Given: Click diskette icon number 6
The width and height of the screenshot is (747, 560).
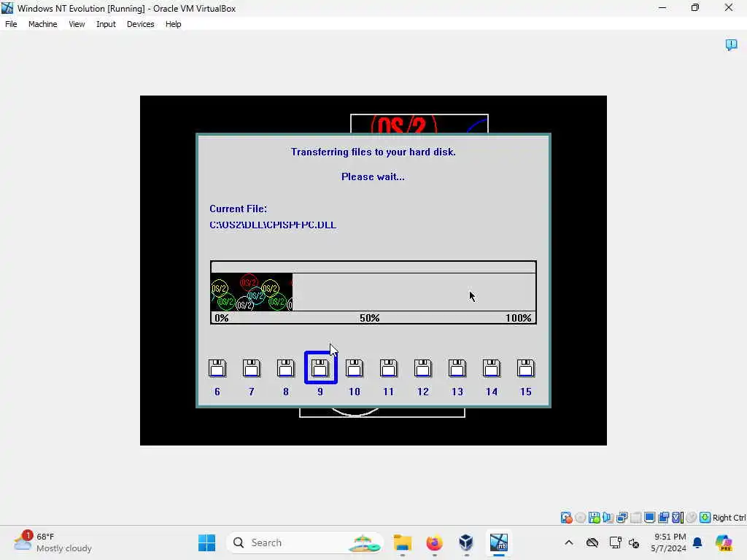Looking at the screenshot, I should [x=217, y=368].
